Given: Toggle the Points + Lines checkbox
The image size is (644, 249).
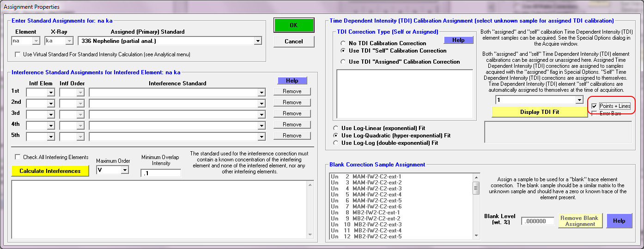Looking at the screenshot, I should [x=594, y=106].
